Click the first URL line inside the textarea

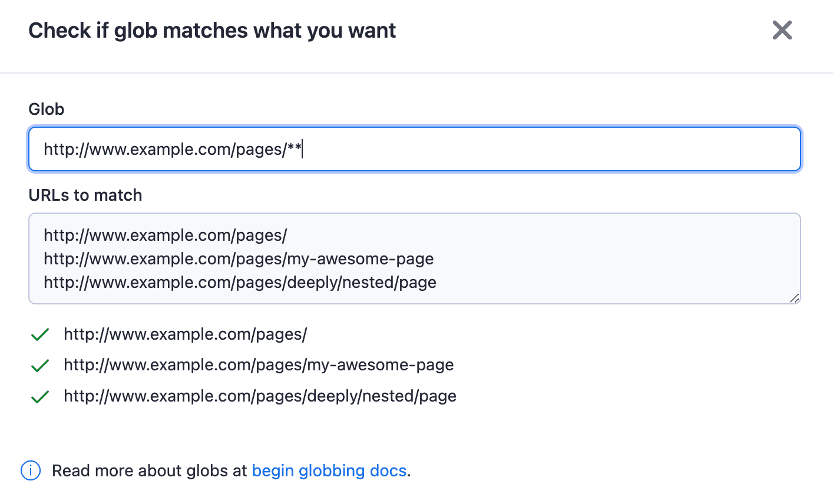tap(165, 235)
